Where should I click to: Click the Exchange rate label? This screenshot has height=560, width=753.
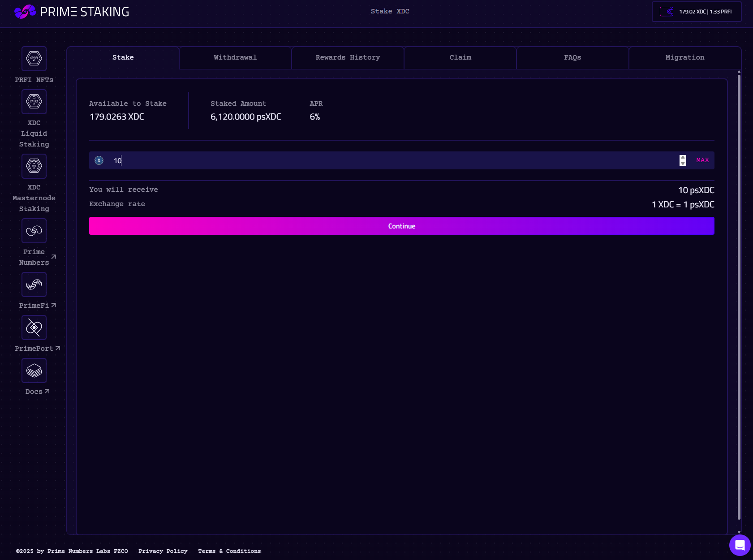[x=117, y=204]
